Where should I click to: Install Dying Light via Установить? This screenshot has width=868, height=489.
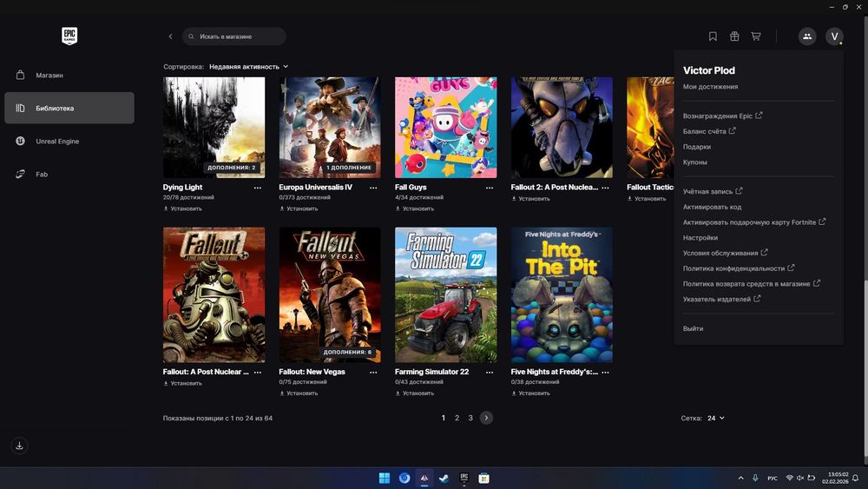[182, 208]
